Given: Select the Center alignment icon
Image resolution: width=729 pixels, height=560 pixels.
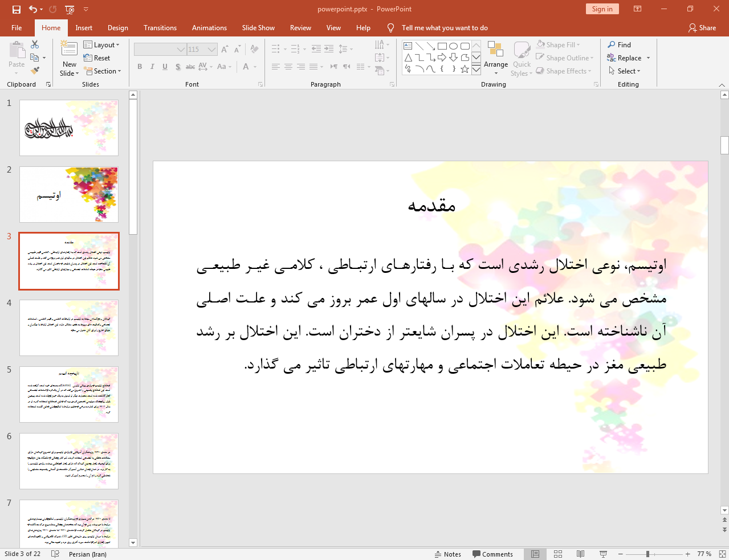Looking at the screenshot, I should pyautogui.click(x=288, y=67).
